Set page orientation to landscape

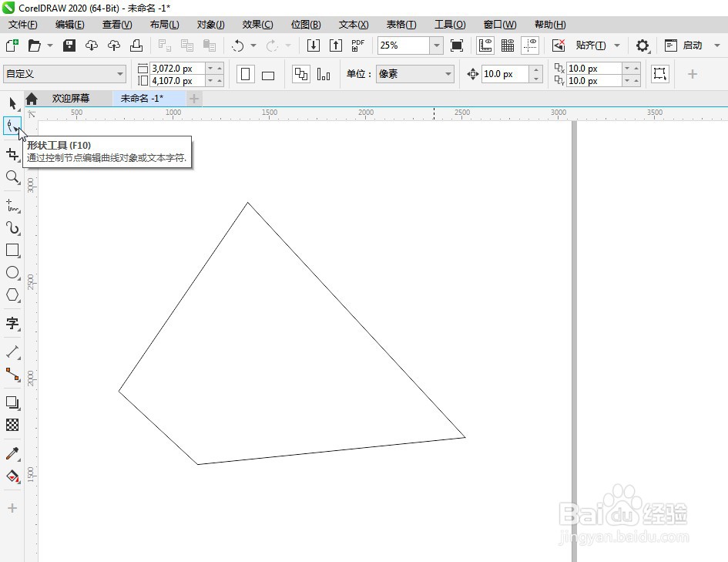[268, 74]
